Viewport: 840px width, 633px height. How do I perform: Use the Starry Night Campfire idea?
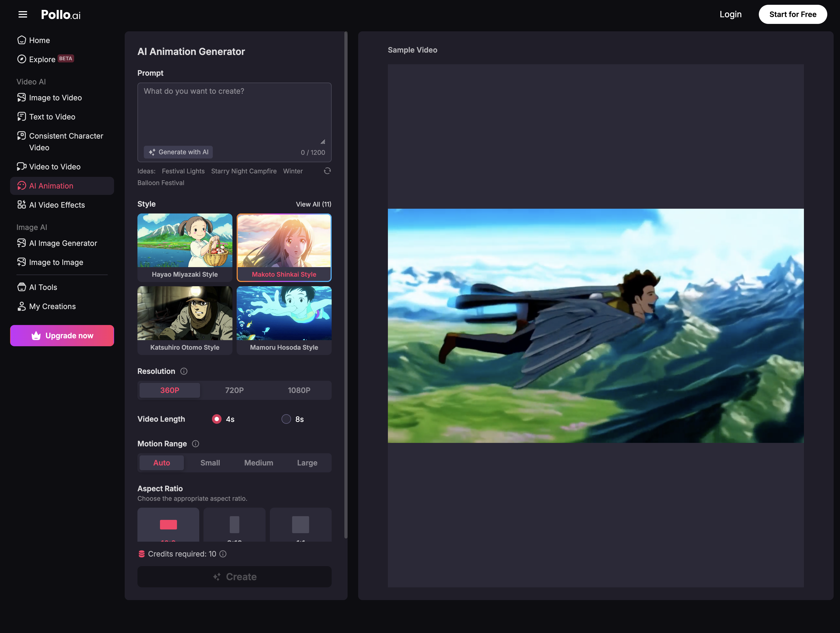click(244, 171)
